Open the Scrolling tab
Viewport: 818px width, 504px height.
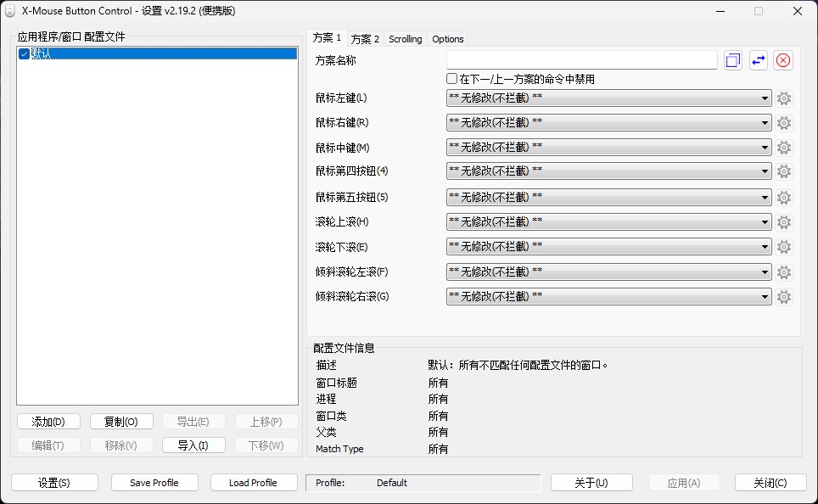(406, 39)
